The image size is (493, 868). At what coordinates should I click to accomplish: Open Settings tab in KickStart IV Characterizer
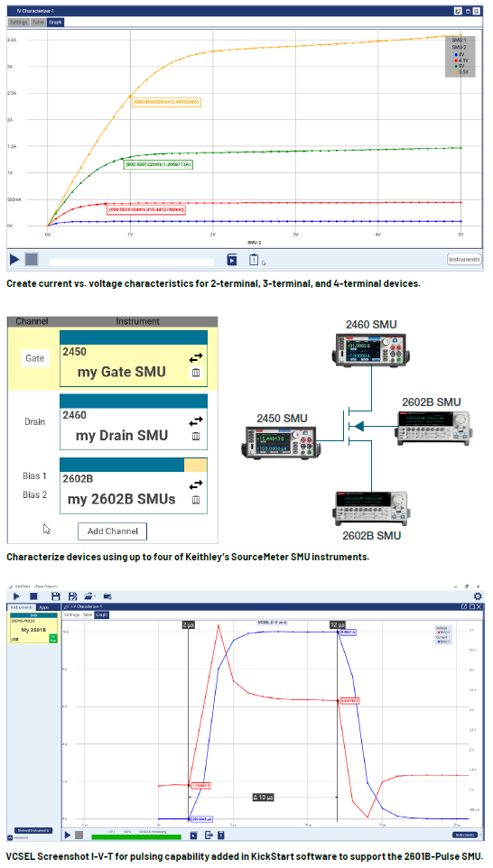pyautogui.click(x=72, y=614)
